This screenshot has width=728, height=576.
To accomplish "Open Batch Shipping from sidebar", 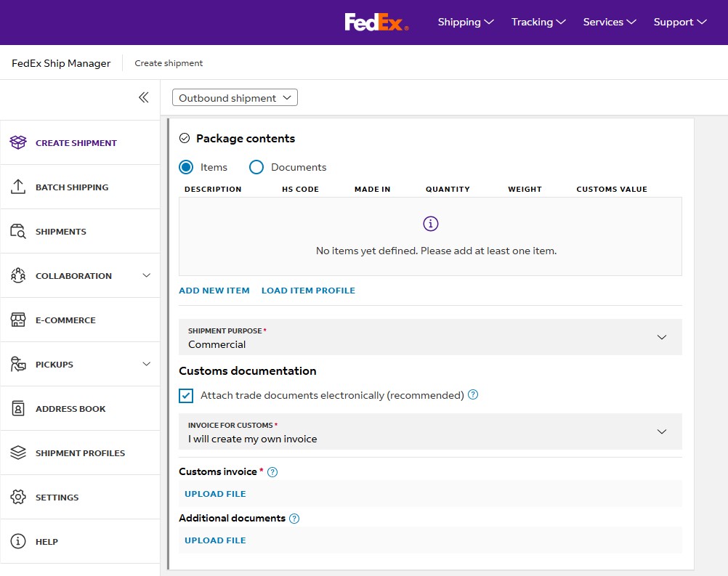I will 81,187.
